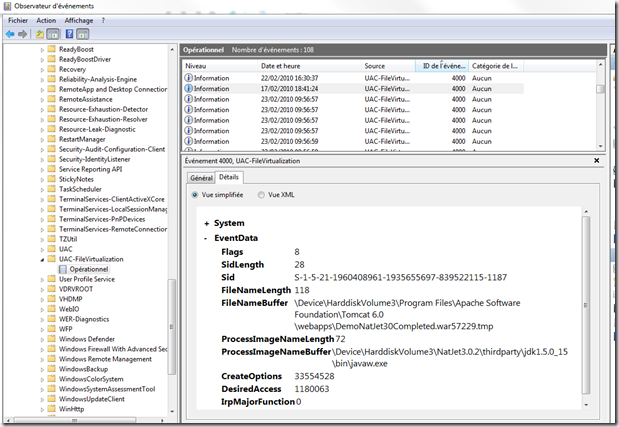Image resolution: width=619 pixels, height=427 pixels.
Task: Select the Resource-Leak-Diagnostic tree item
Action: 97,129
